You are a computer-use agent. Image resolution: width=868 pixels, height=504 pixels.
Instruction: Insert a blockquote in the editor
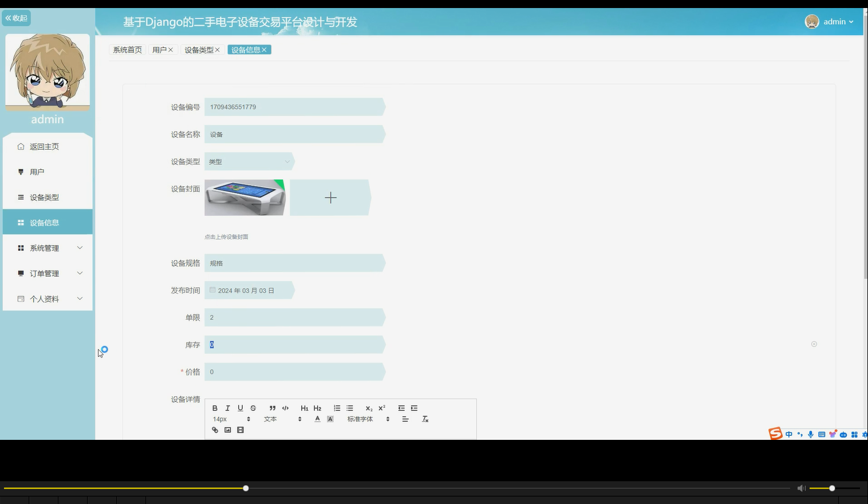(x=273, y=408)
